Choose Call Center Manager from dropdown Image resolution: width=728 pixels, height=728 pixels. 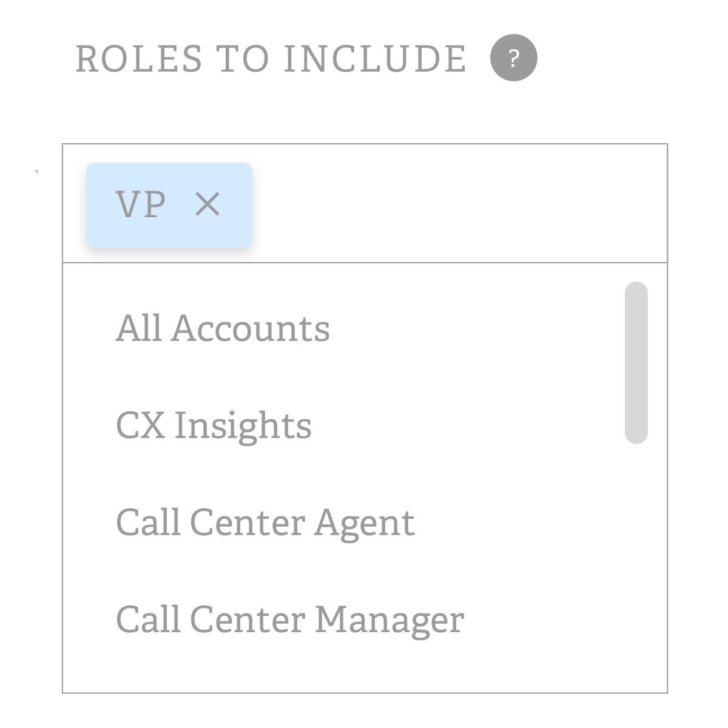[290, 619]
